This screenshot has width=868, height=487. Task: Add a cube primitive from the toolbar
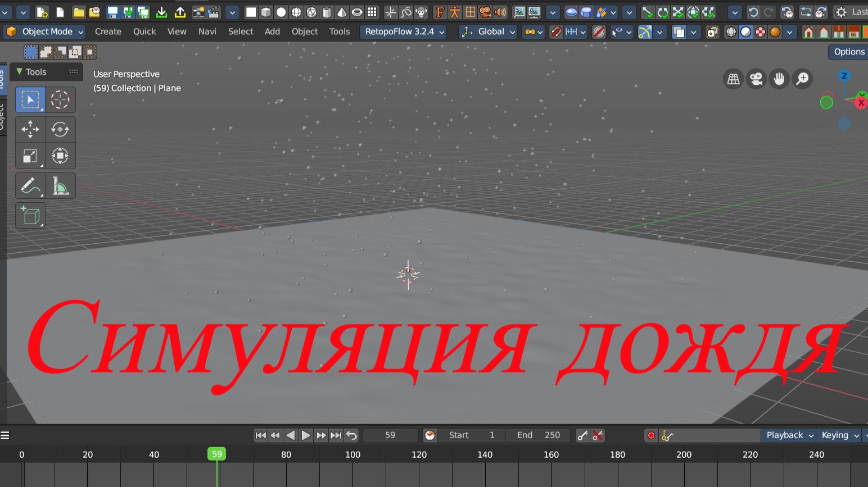266,12
